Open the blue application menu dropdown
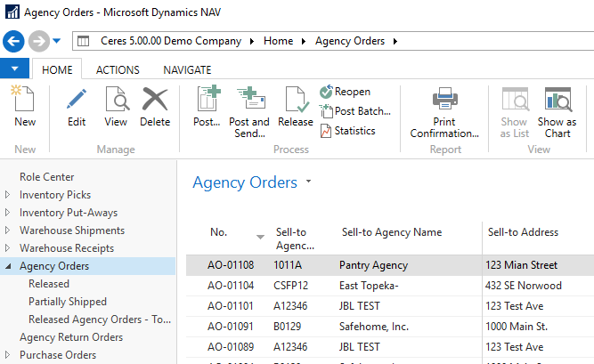The height and width of the screenshot is (364, 594). pyautogui.click(x=14, y=69)
